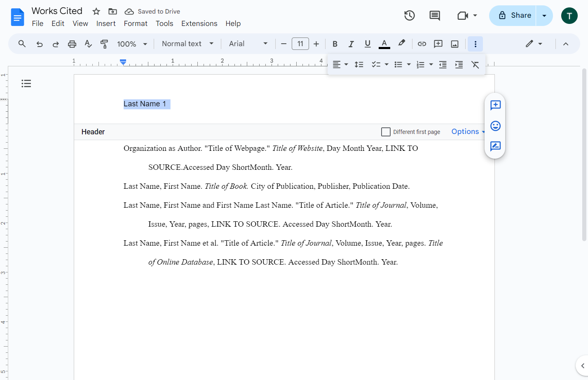Screen dimensions: 588x380
Task: Open the comment history panel
Action: (434, 16)
